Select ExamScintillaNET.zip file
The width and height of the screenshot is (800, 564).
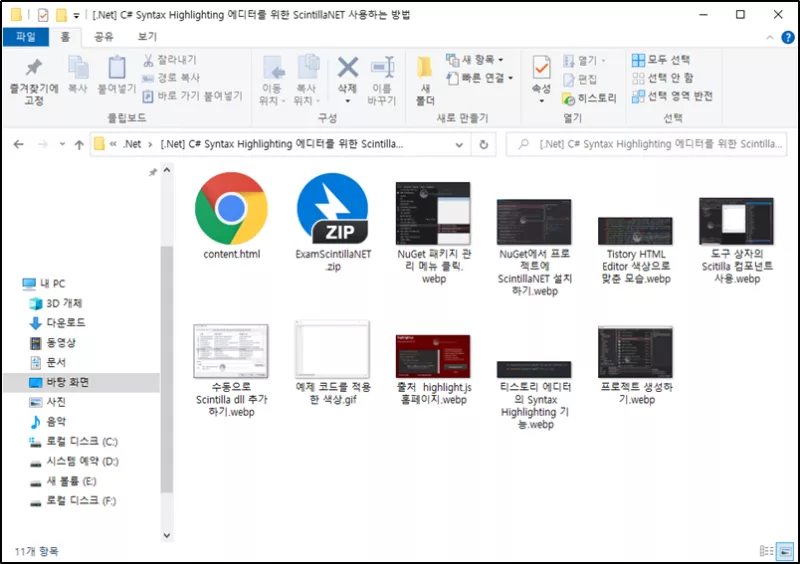333,223
